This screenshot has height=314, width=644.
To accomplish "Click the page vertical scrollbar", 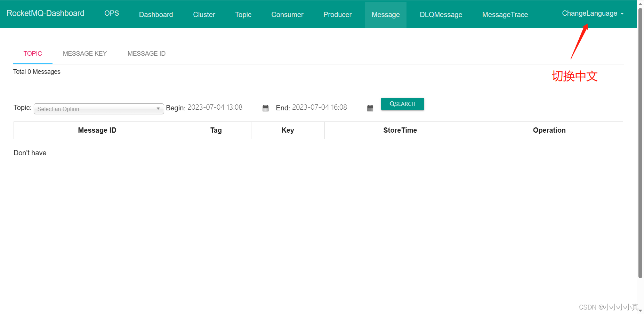I will click(x=640, y=143).
